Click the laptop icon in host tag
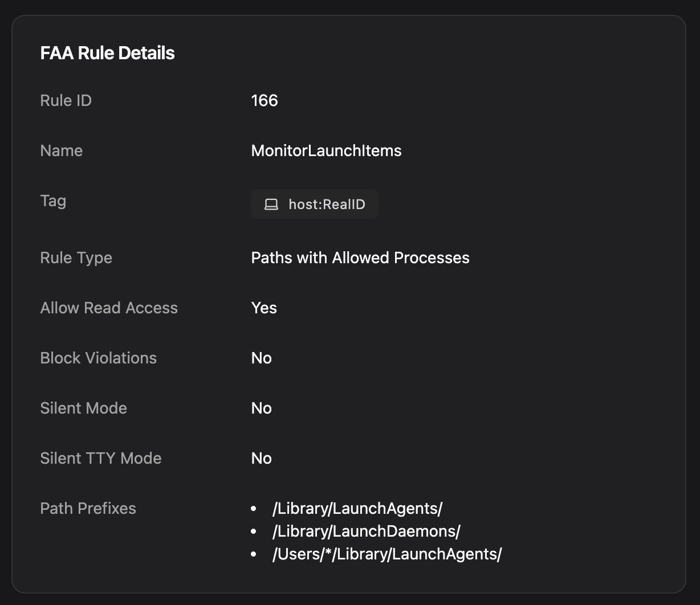Viewport: 700px width, 605px height. (x=271, y=205)
